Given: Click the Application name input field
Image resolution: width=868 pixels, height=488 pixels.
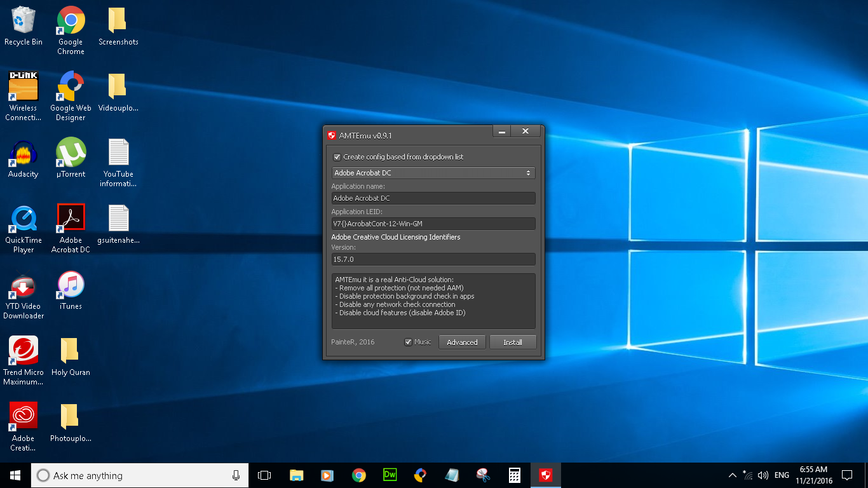Looking at the screenshot, I should (433, 198).
